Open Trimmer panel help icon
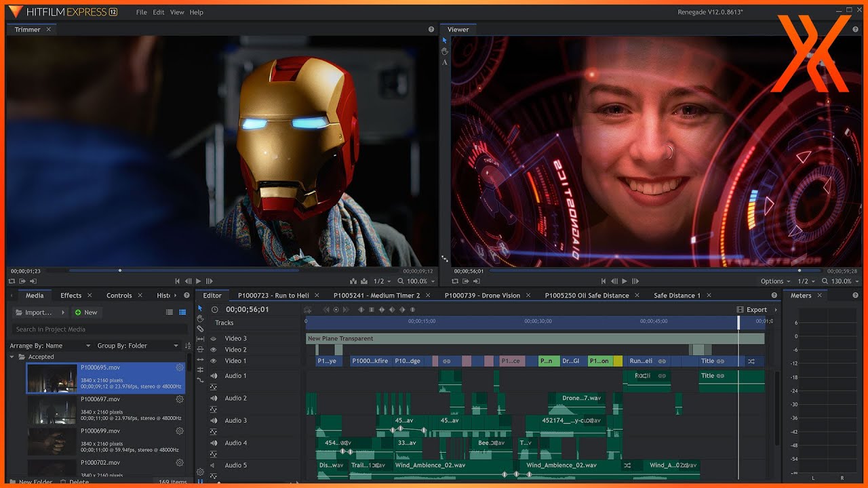The image size is (868, 488). (431, 30)
